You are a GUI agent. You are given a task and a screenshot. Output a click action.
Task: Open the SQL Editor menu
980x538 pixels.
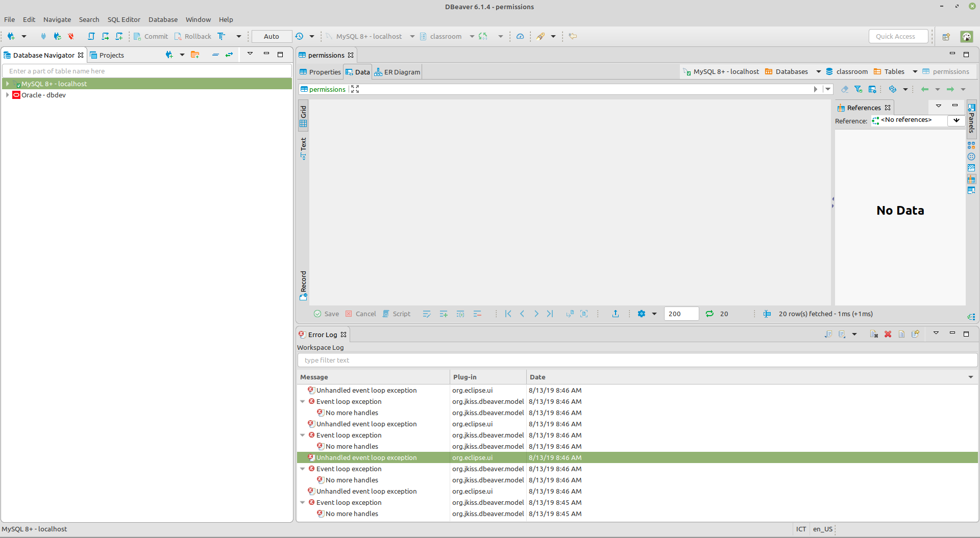(x=124, y=19)
